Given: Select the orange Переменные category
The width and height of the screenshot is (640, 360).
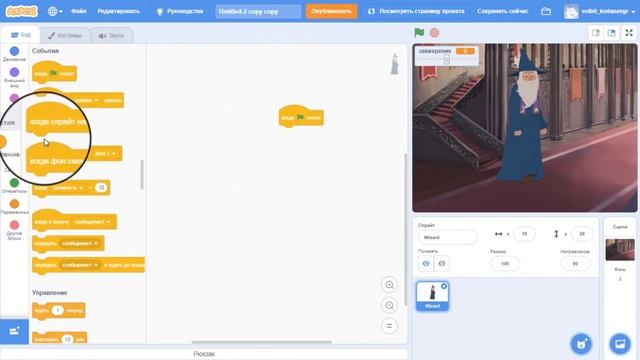Looking at the screenshot, I should click(14, 207).
